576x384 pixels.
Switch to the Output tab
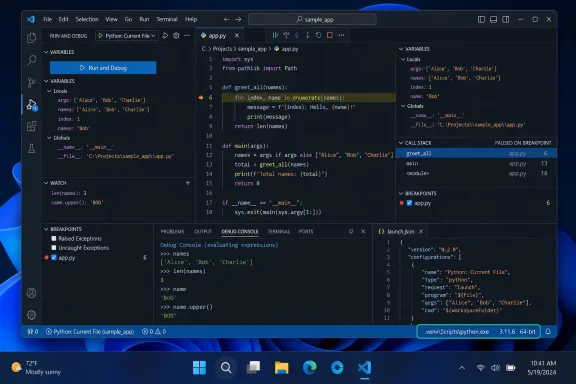[203, 232]
